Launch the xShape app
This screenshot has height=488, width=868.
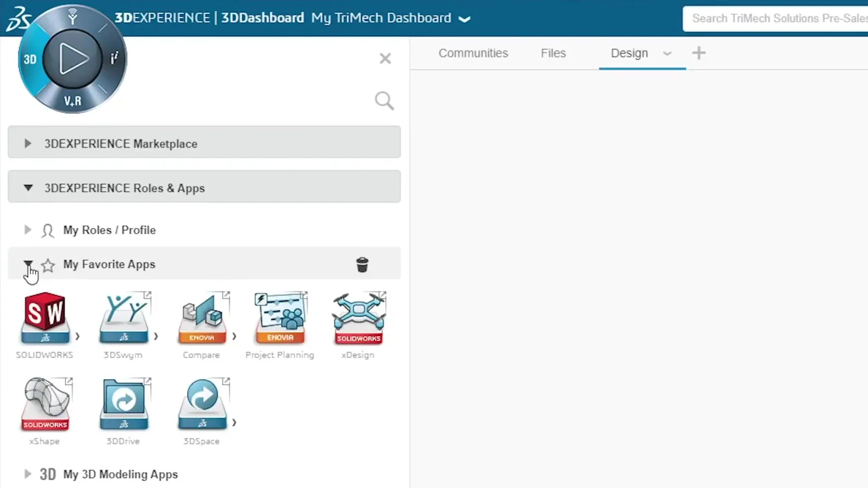click(46, 404)
